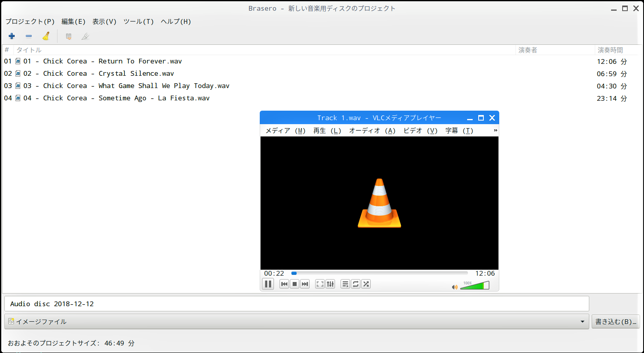
Task: Click the 23:14 分 duration cell
Action: point(612,98)
